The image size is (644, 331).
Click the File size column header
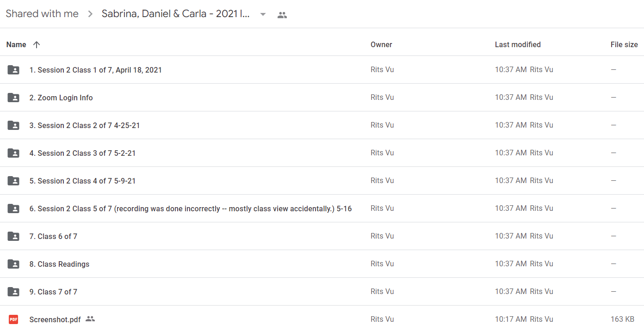coord(624,44)
